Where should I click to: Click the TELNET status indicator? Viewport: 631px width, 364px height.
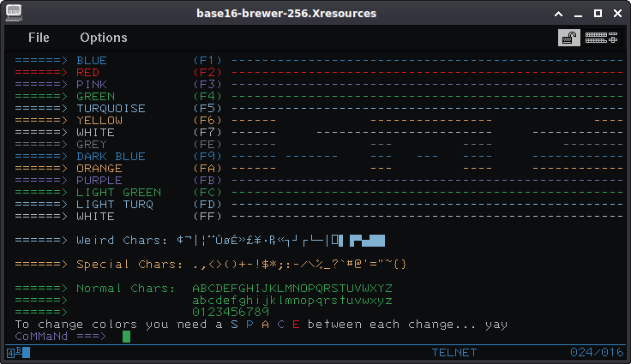[454, 353]
